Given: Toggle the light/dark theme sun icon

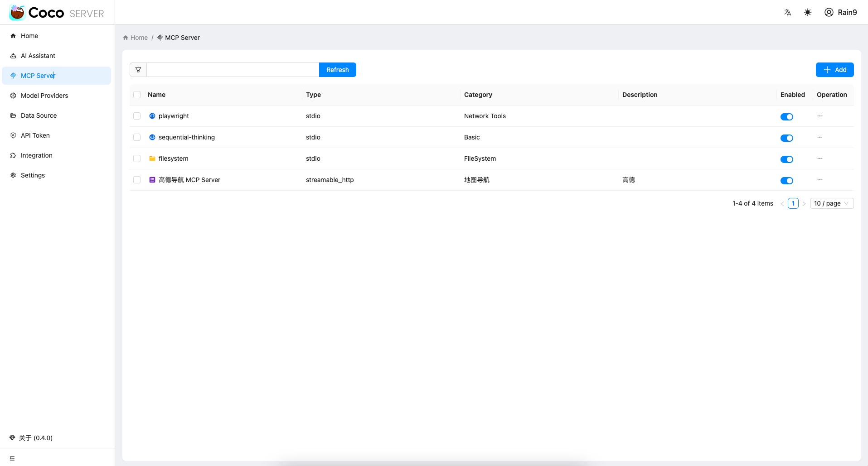Looking at the screenshot, I should coord(808,13).
